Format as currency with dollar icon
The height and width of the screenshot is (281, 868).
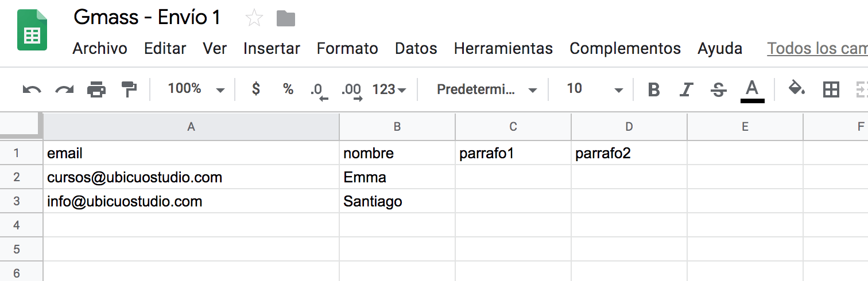[x=256, y=89]
